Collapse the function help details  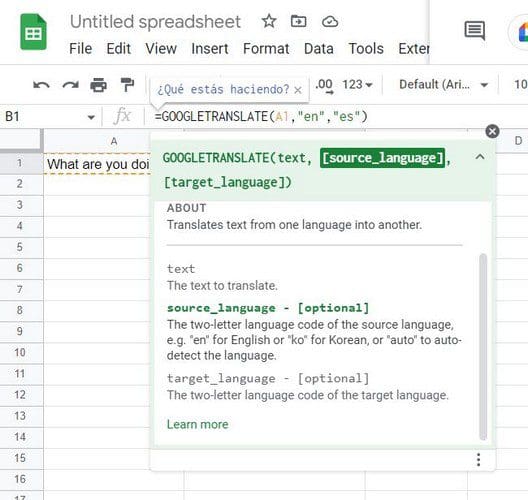(480, 157)
